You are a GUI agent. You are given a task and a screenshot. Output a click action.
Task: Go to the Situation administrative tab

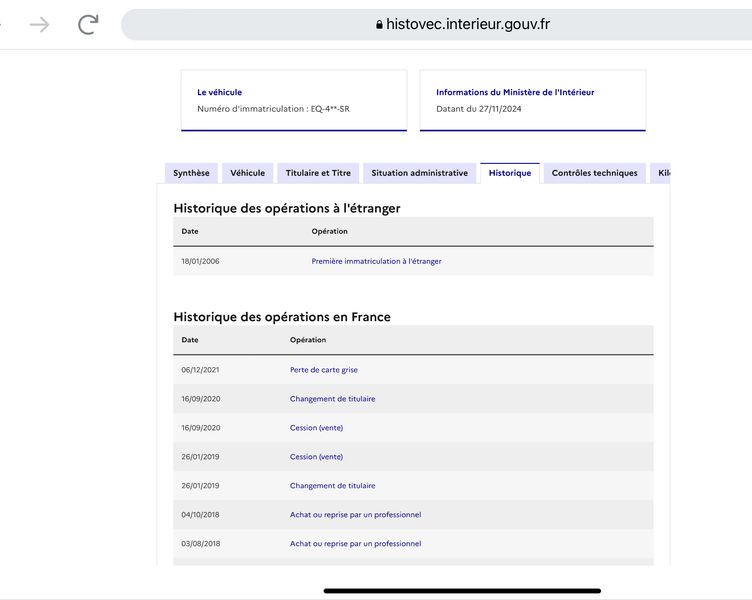(420, 173)
